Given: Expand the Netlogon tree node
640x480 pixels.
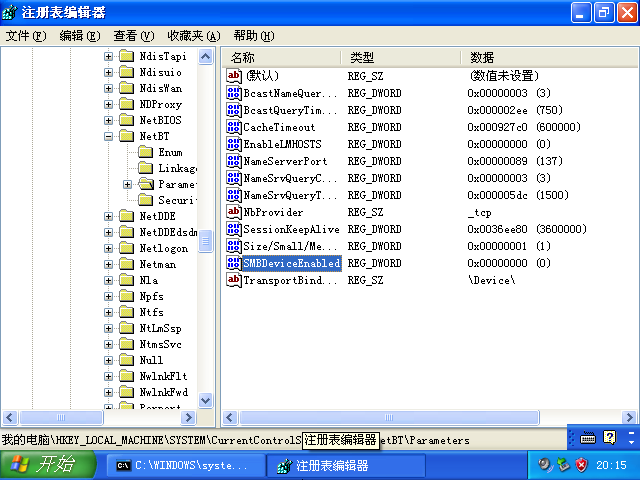Looking at the screenshot, I should pyautogui.click(x=108, y=249).
